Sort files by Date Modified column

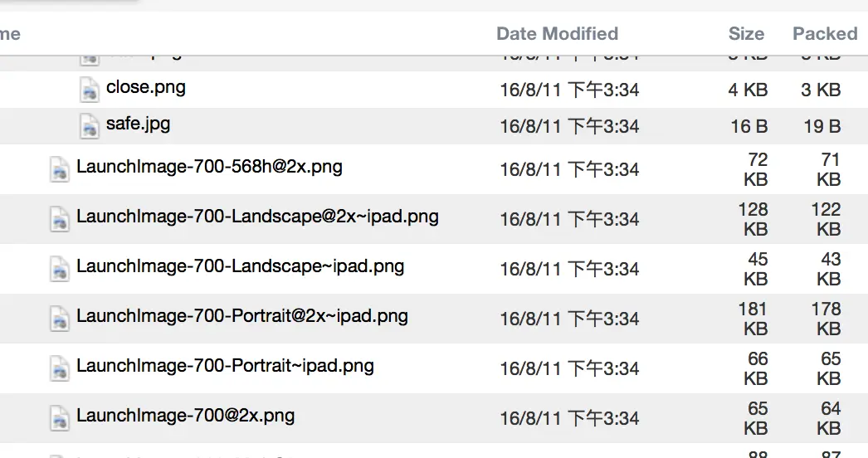(x=557, y=34)
